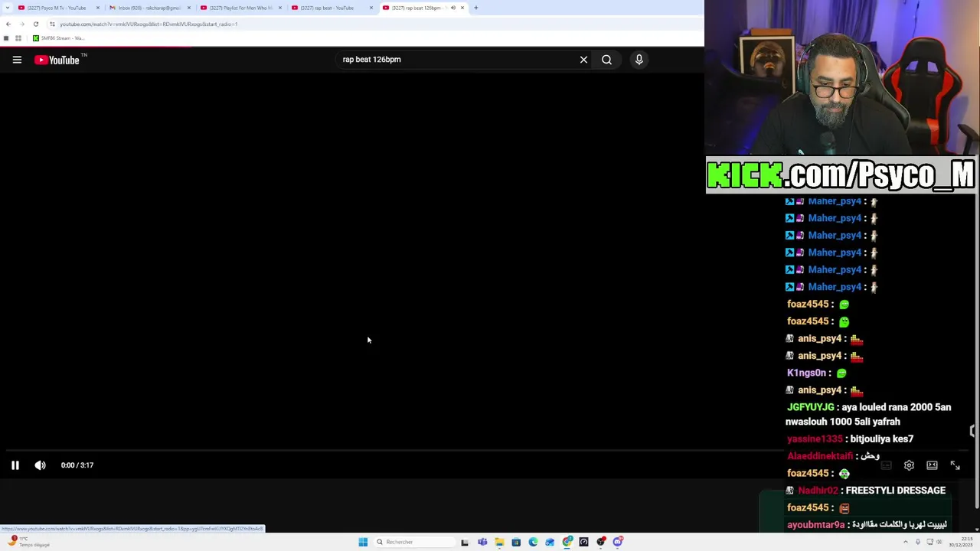Show hidden system tray icons
The width and height of the screenshot is (980, 551).
point(907,542)
